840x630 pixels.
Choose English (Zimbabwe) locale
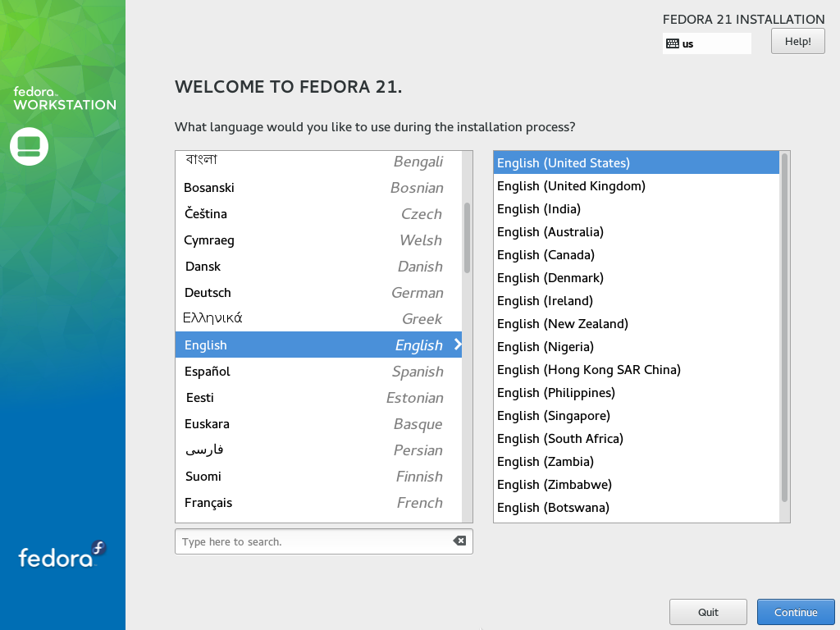click(x=574, y=484)
